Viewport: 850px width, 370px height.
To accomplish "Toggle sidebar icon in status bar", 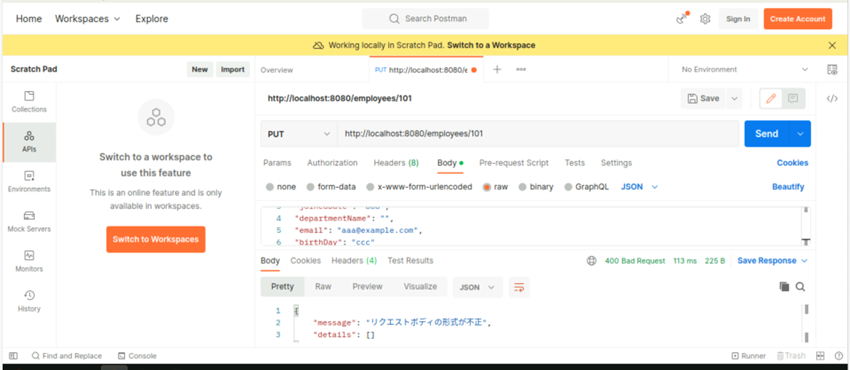I will (14, 356).
